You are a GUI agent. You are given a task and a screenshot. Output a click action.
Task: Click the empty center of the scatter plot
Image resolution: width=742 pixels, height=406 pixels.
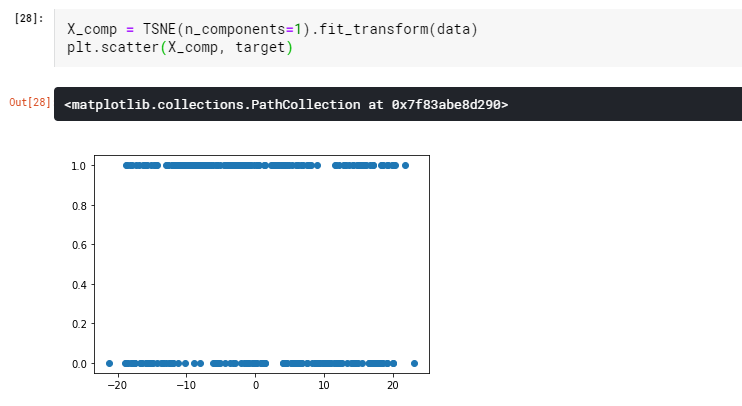tap(262, 264)
